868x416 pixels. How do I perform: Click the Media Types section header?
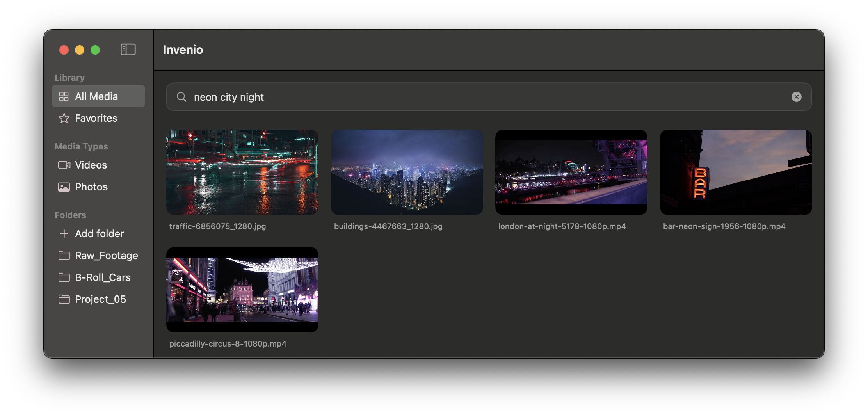[x=81, y=146]
